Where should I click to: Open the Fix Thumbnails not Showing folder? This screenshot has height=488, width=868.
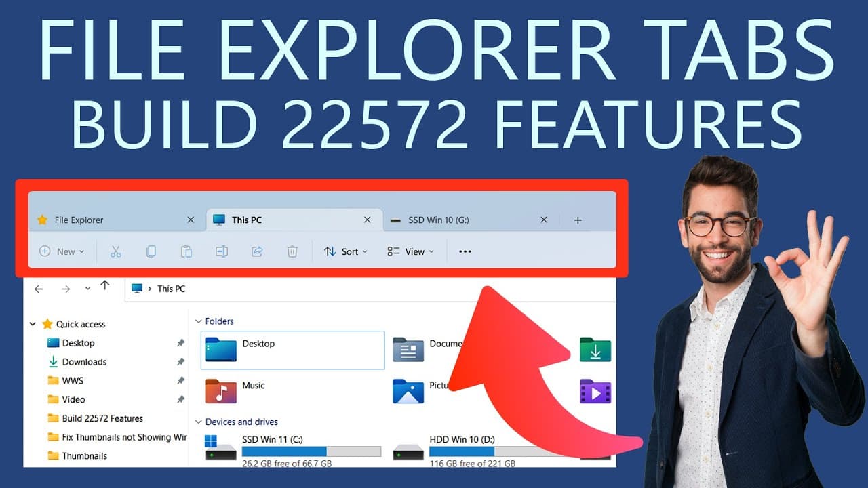117,437
